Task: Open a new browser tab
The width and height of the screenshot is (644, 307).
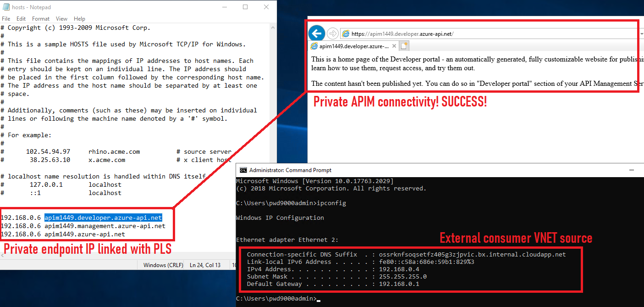Action: pyautogui.click(x=404, y=46)
